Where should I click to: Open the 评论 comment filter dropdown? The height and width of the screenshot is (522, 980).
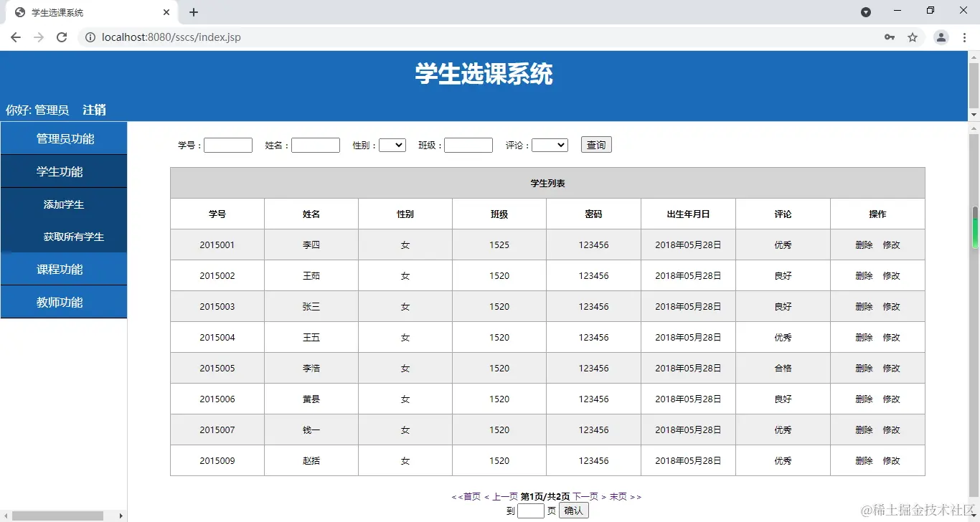[550, 144]
